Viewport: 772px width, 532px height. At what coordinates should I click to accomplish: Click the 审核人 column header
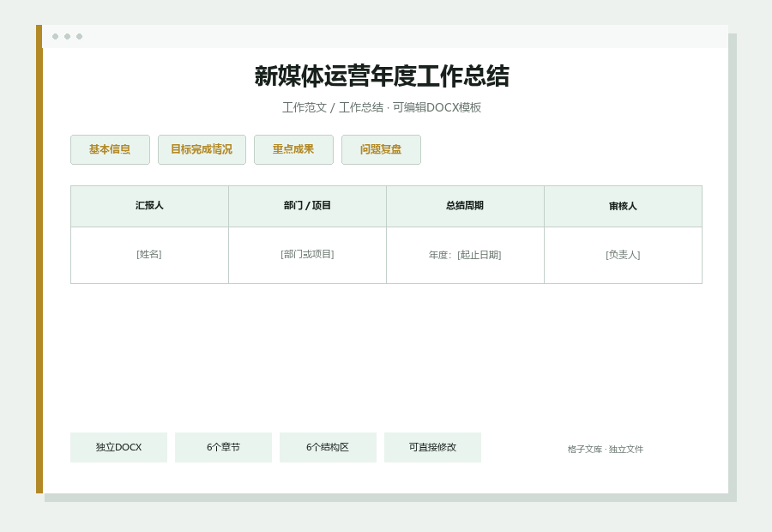click(x=623, y=206)
